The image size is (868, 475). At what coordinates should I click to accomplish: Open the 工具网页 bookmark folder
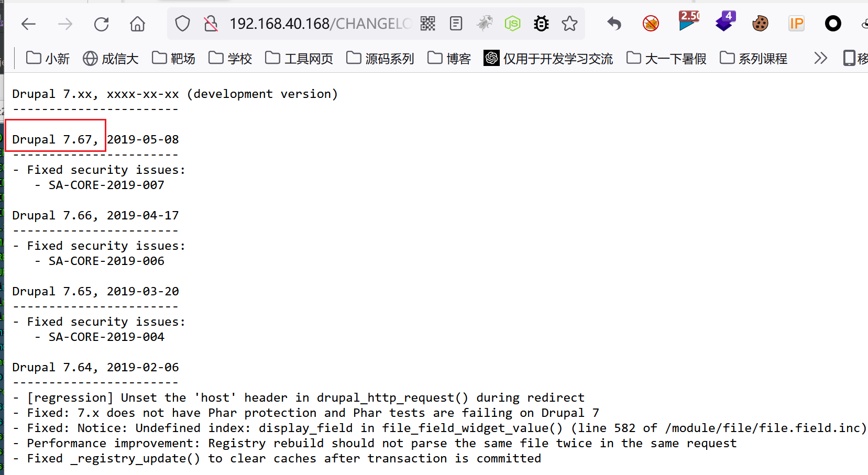click(x=299, y=58)
